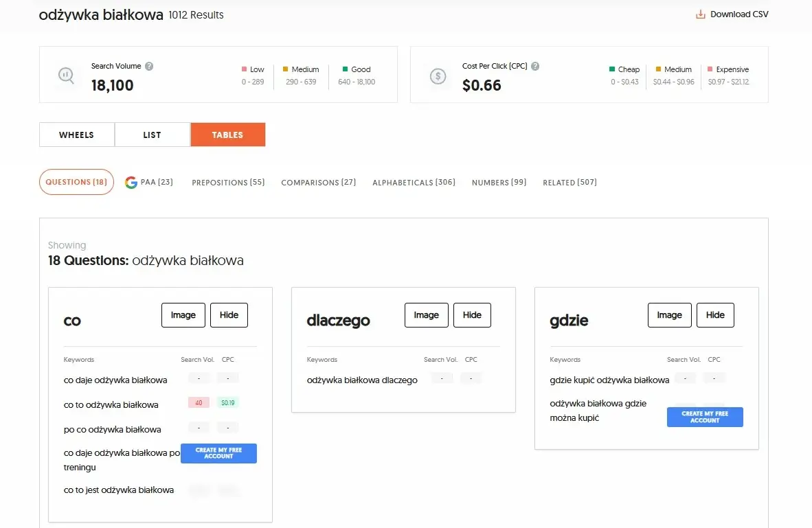Viewport: 812px width, 528px height.
Task: Switch to the LIST view
Action: coord(152,135)
